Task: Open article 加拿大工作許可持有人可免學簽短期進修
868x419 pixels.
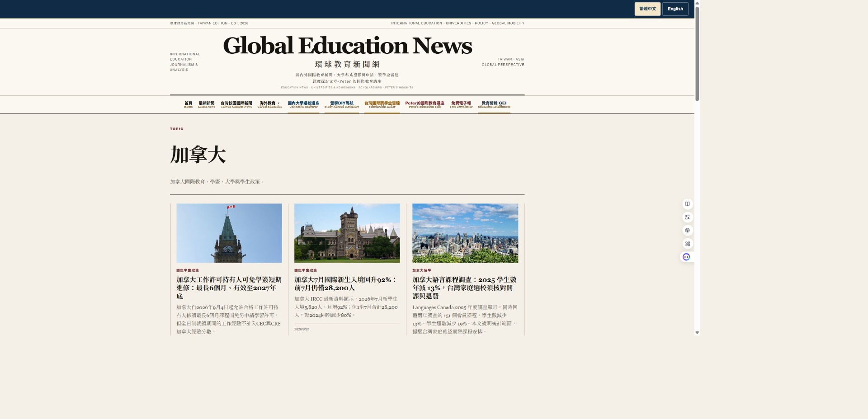Action: pos(229,288)
